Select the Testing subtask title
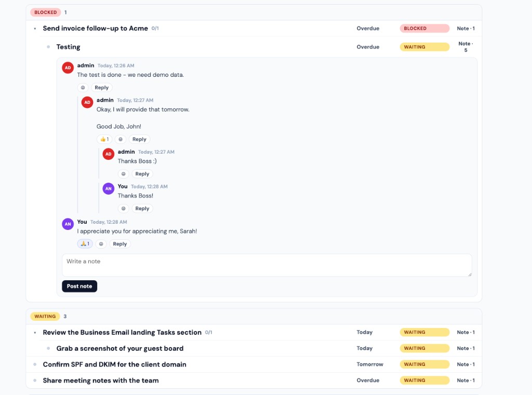This screenshot has width=532, height=395. pyautogui.click(x=68, y=47)
